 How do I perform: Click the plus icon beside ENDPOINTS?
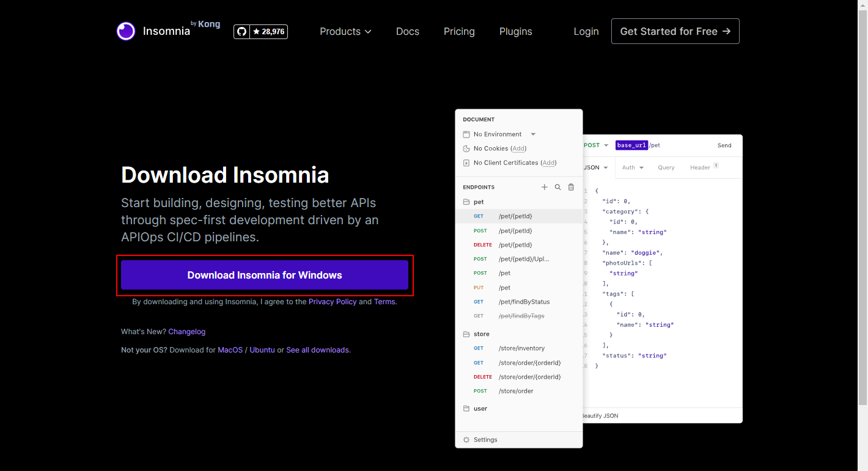coord(544,188)
